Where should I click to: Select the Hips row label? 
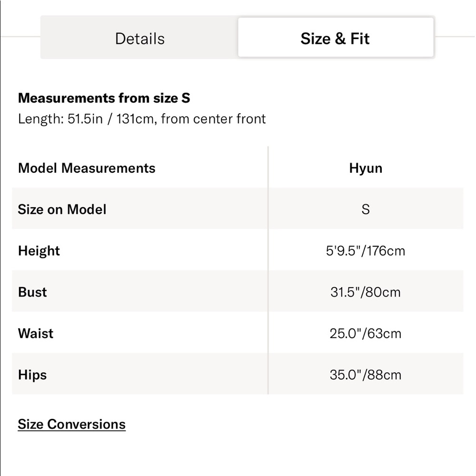pos(32,375)
